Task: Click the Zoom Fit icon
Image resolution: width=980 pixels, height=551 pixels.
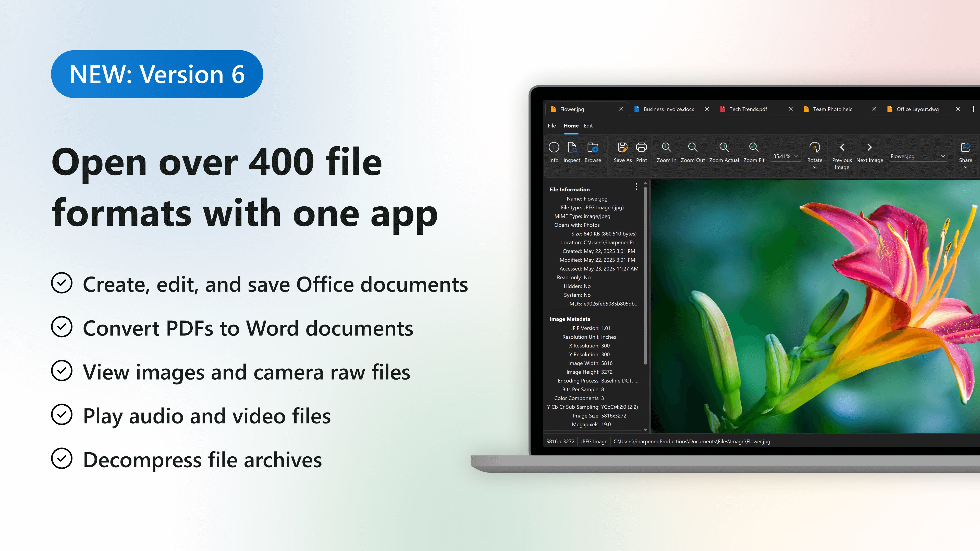Action: click(753, 147)
